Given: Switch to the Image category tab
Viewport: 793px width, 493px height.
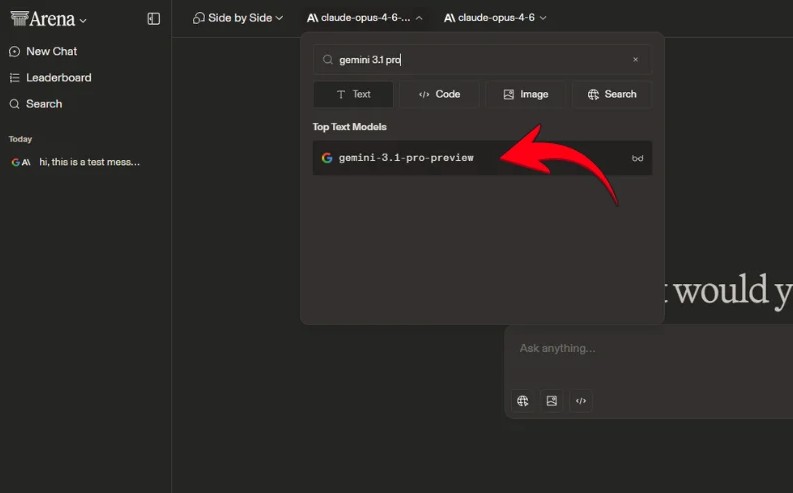Looking at the screenshot, I should [525, 94].
